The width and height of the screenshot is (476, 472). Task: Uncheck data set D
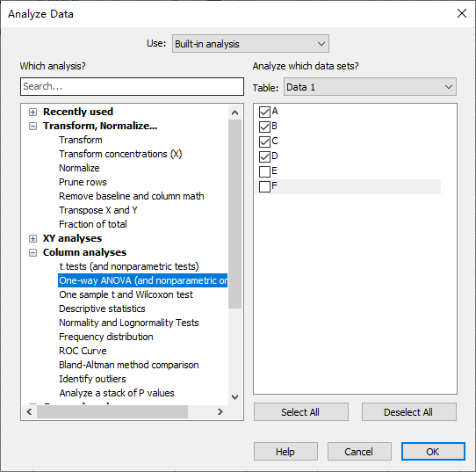click(264, 156)
